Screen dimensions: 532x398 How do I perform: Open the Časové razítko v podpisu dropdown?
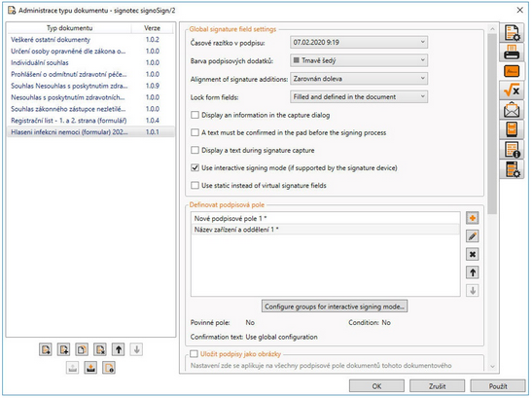pos(359,43)
